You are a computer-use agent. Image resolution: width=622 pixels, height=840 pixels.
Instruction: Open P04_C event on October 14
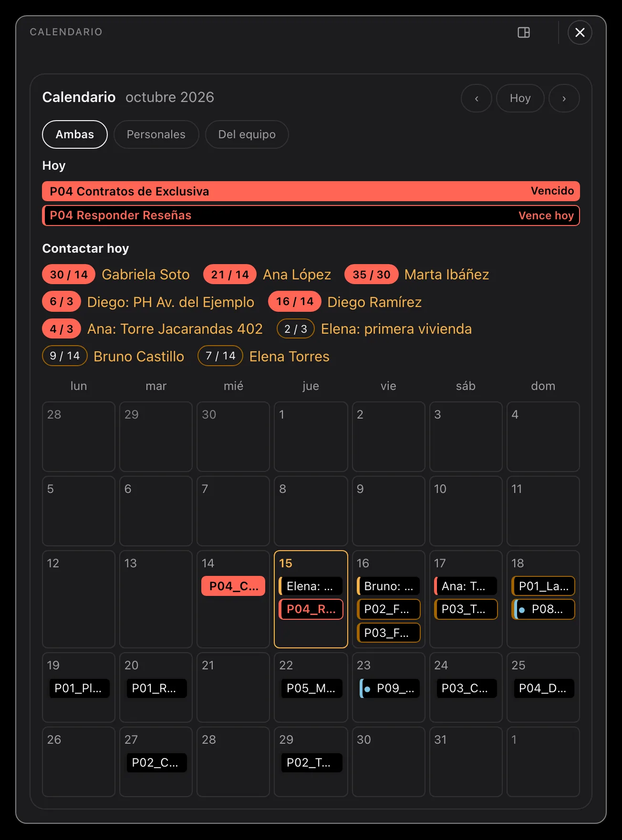point(233,586)
